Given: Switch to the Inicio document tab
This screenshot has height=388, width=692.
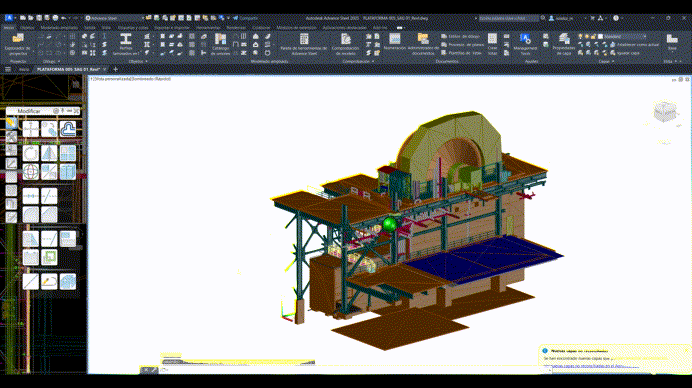Looking at the screenshot, I should [x=24, y=69].
